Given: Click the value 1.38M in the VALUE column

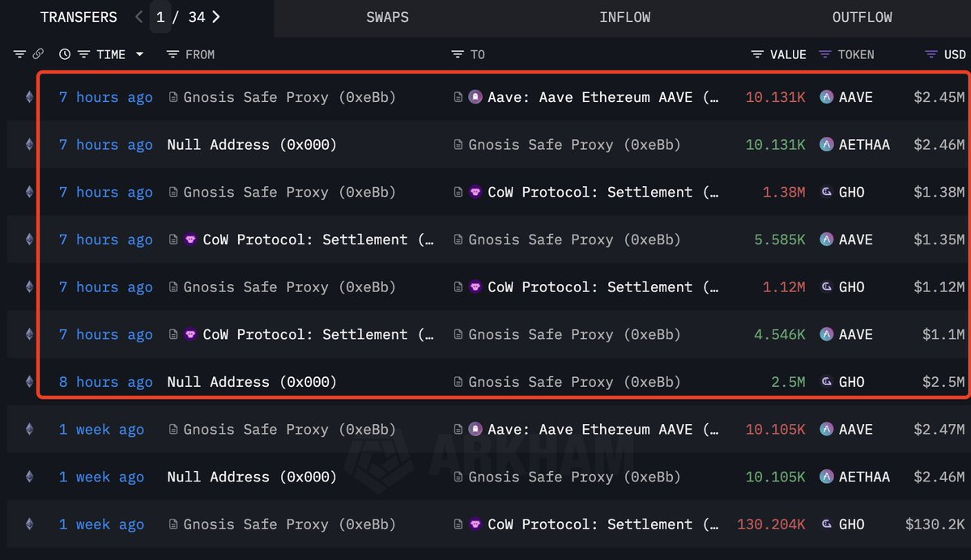Looking at the screenshot, I should [784, 192].
